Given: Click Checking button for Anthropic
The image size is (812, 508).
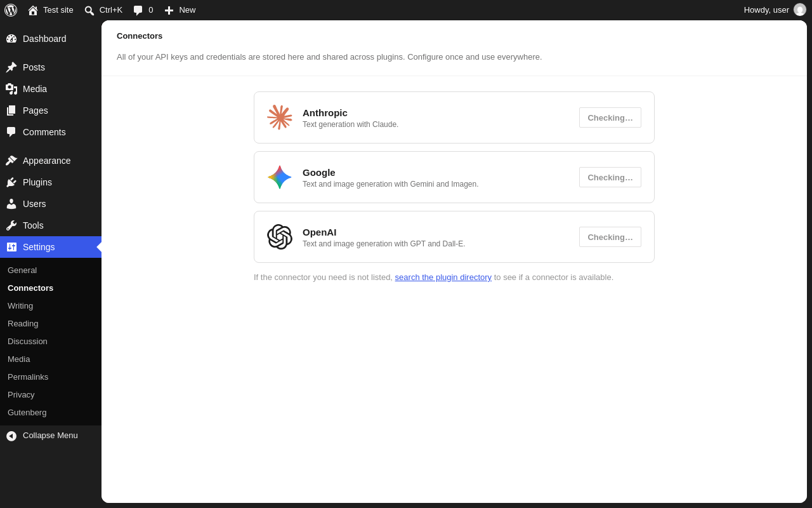Looking at the screenshot, I should click(x=610, y=117).
